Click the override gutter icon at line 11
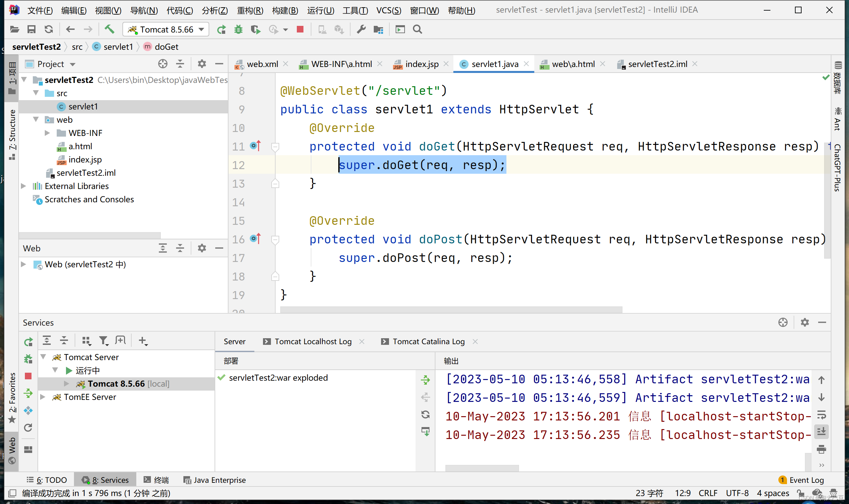 tap(255, 146)
